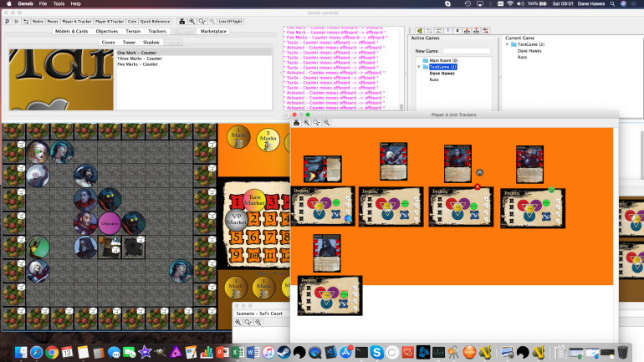Viewport: 644px width, 362px height.
Task: Click the undo arrow icon in toolbar
Action: (x=8, y=20)
